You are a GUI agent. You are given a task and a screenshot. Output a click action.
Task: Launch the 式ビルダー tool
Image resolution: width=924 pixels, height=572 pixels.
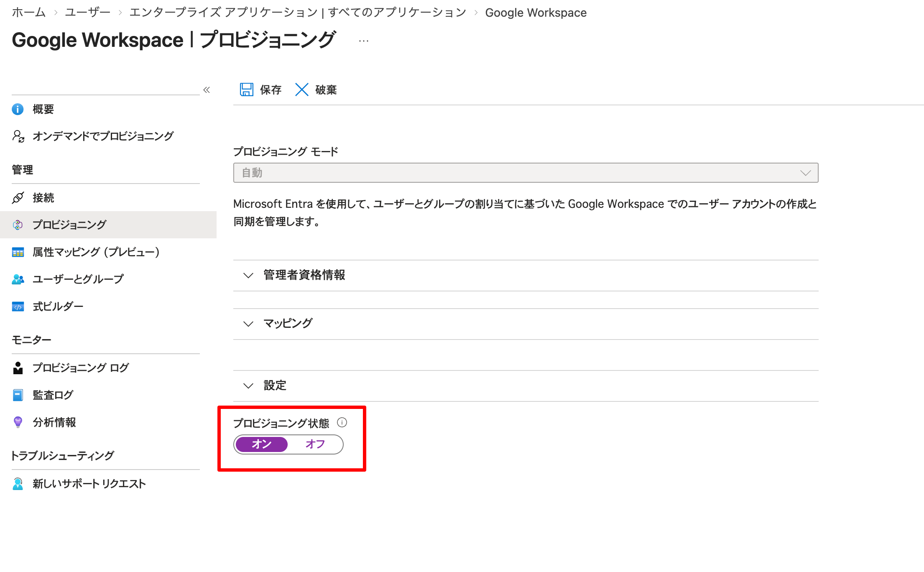(58, 306)
